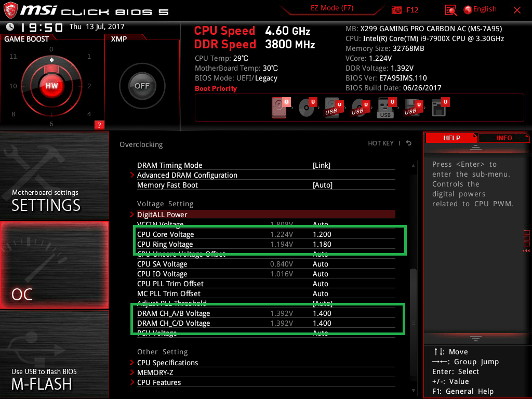Open the SETTINGS motherboard section
The width and height of the screenshot is (532, 399).
pos(54,176)
